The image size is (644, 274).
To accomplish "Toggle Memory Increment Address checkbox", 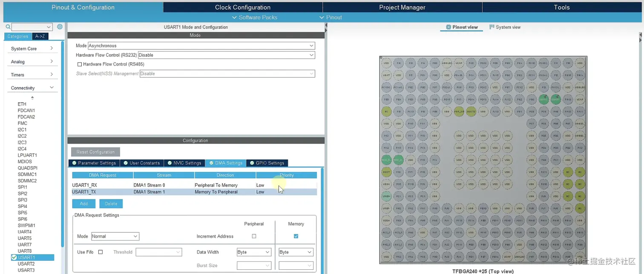I will (296, 236).
